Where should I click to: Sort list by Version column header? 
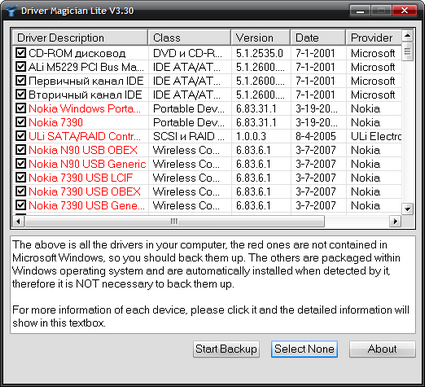tap(260, 37)
